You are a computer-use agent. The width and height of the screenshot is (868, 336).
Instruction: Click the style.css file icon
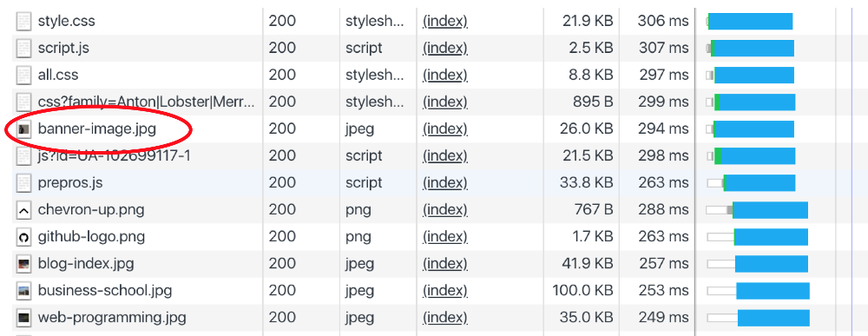[x=23, y=22]
